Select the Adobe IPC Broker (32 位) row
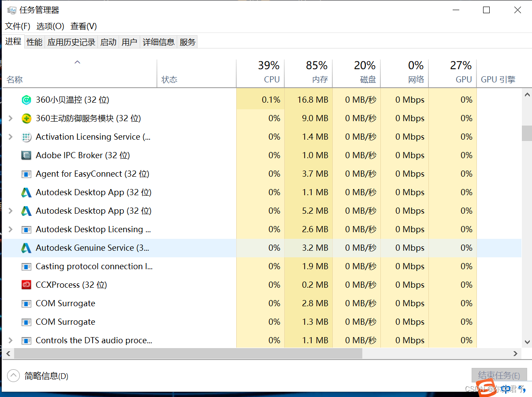This screenshot has height=397, width=532. [x=262, y=156]
